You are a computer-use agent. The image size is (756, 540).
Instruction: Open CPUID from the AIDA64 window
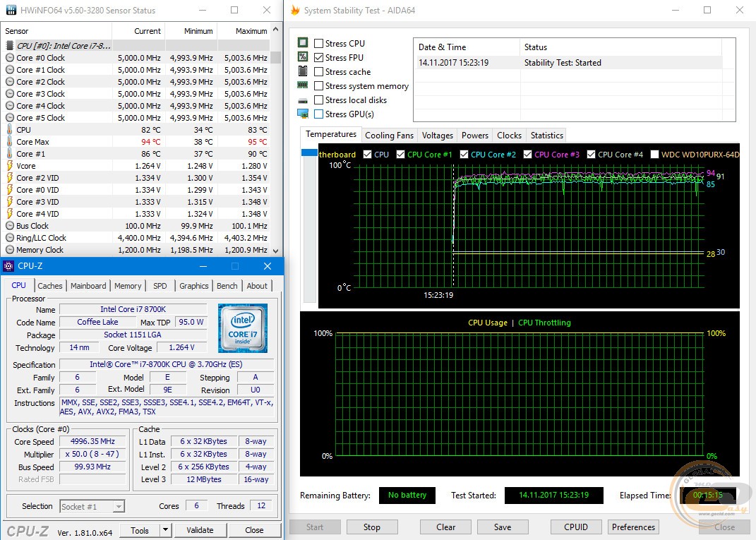(x=576, y=527)
